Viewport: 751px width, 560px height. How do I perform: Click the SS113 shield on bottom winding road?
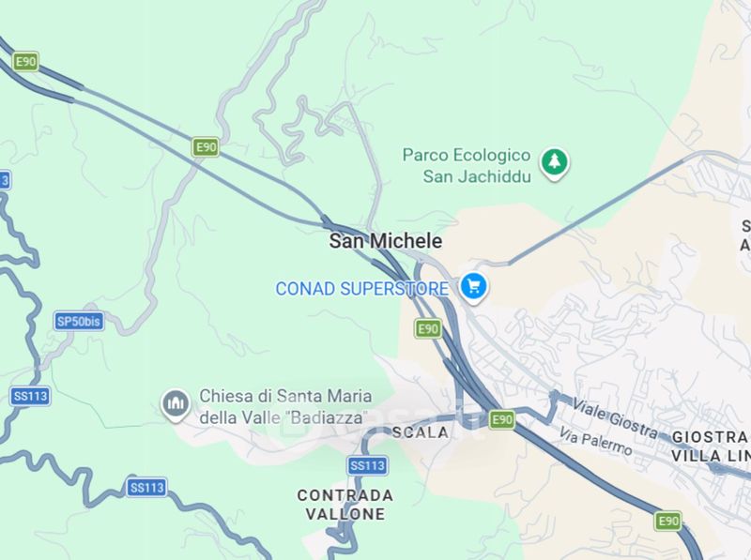pyautogui.click(x=147, y=487)
